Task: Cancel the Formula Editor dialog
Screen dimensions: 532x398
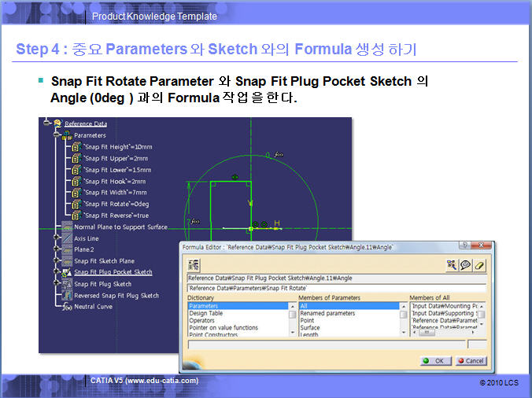Action: (x=471, y=361)
